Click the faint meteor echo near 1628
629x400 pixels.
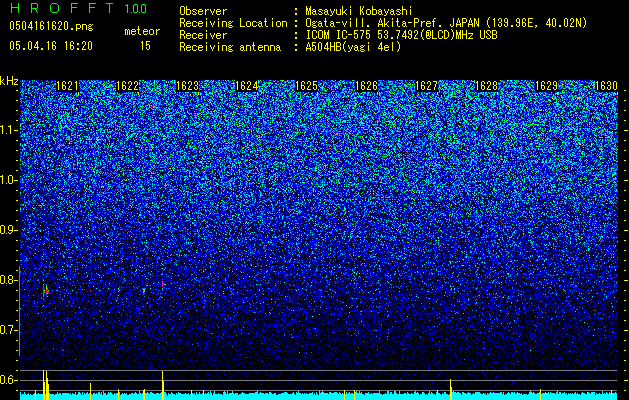[x=451, y=289]
